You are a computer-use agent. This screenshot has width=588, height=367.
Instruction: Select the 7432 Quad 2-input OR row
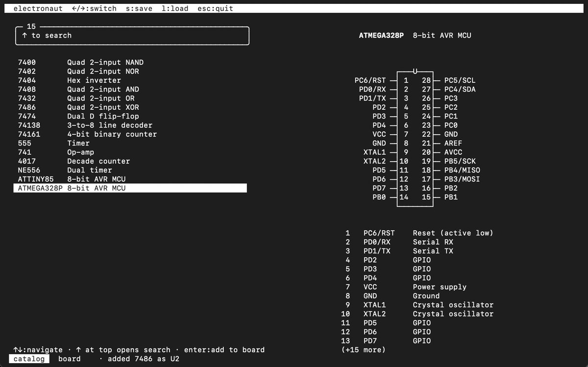[130, 98]
